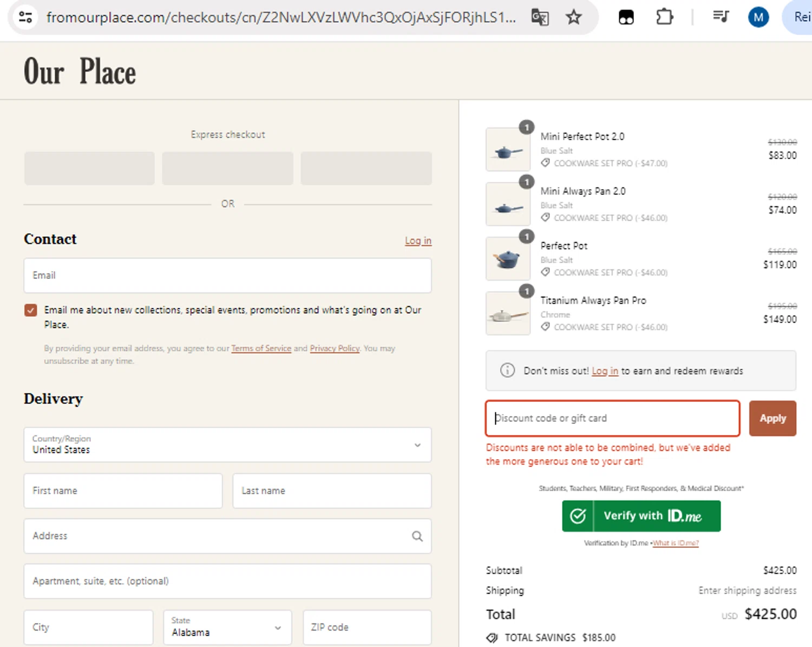Click the Titanium Always Pan Pro product name
Viewport: 812px width, 647px height.
(593, 300)
